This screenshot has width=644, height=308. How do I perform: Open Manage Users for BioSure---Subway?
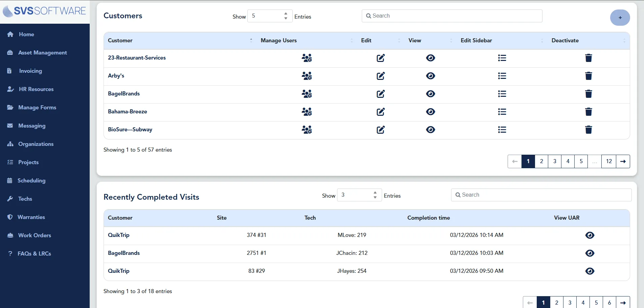[x=307, y=130]
